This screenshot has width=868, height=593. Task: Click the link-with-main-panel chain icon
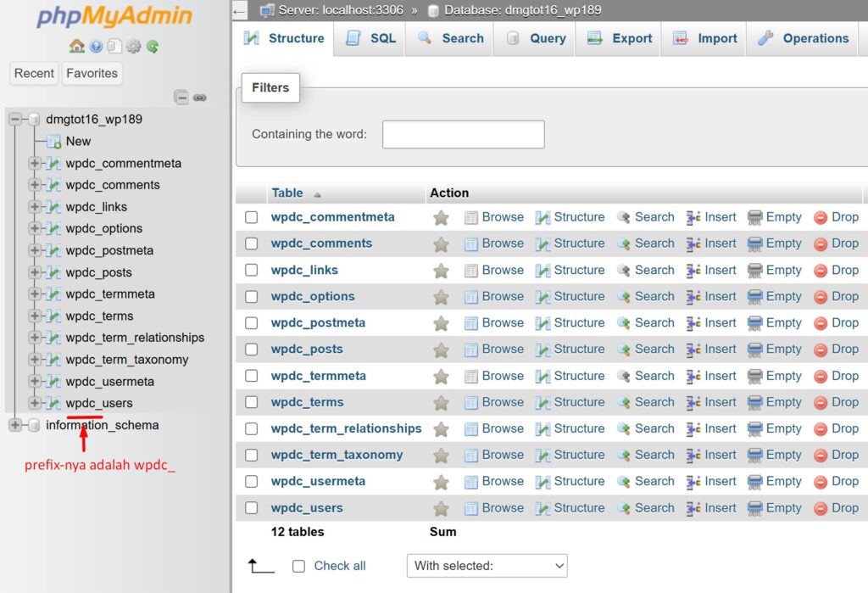tap(200, 98)
